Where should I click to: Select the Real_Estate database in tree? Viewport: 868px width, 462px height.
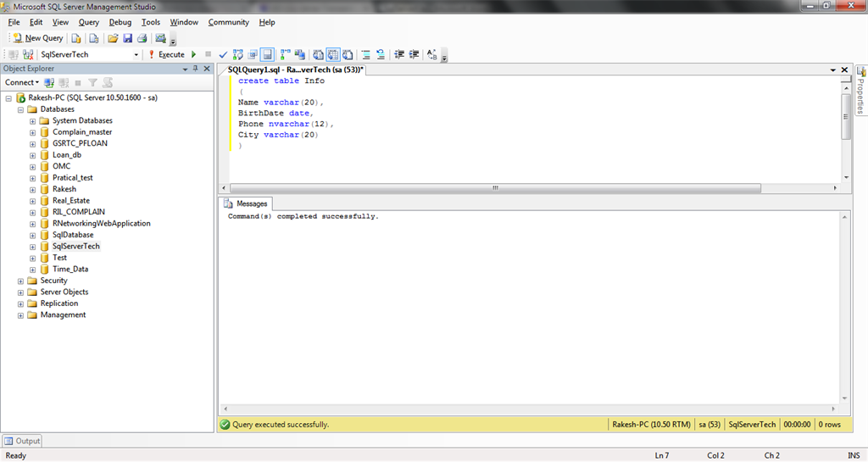click(x=70, y=201)
